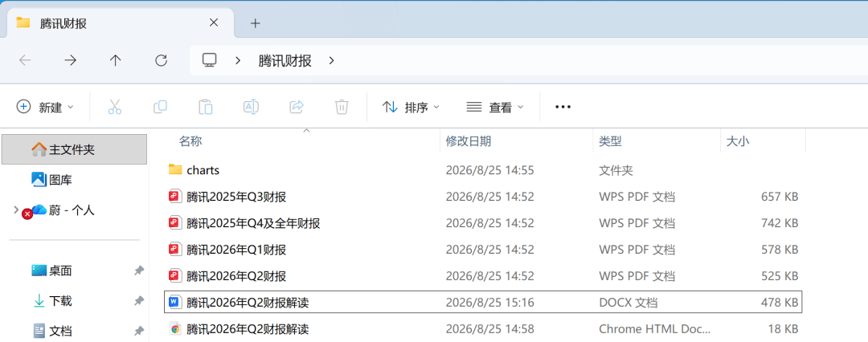Viewport: 868px width, 342px height.
Task: Click the 2026/8/25 14:58 date cell
Action: 490,329
